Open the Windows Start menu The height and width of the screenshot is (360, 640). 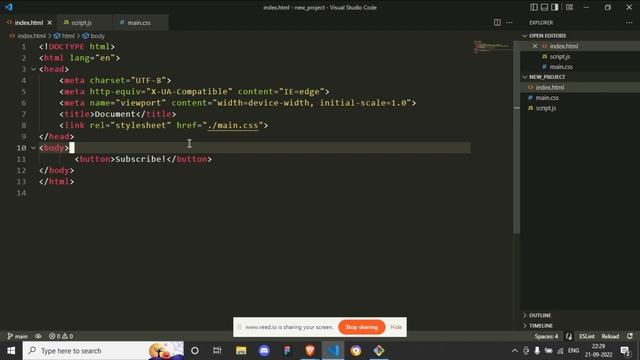point(11,351)
